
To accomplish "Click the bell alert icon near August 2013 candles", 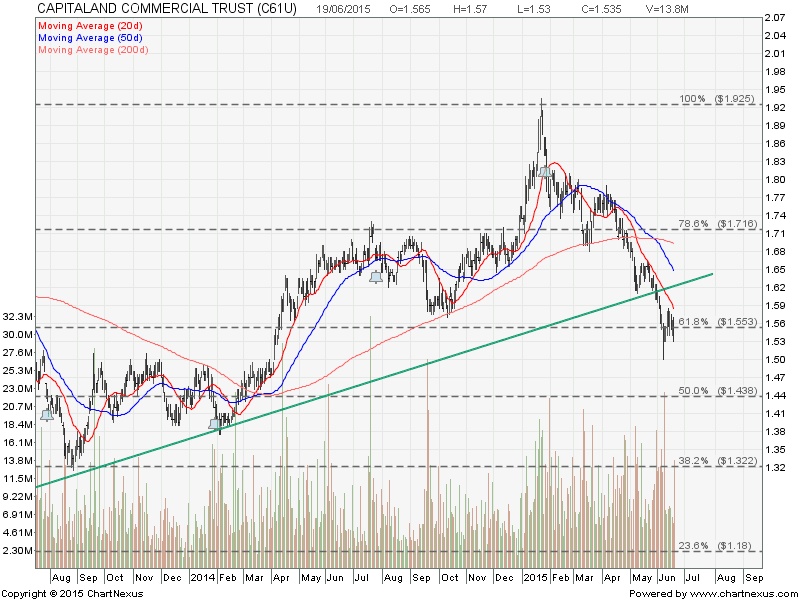I will tap(47, 415).
